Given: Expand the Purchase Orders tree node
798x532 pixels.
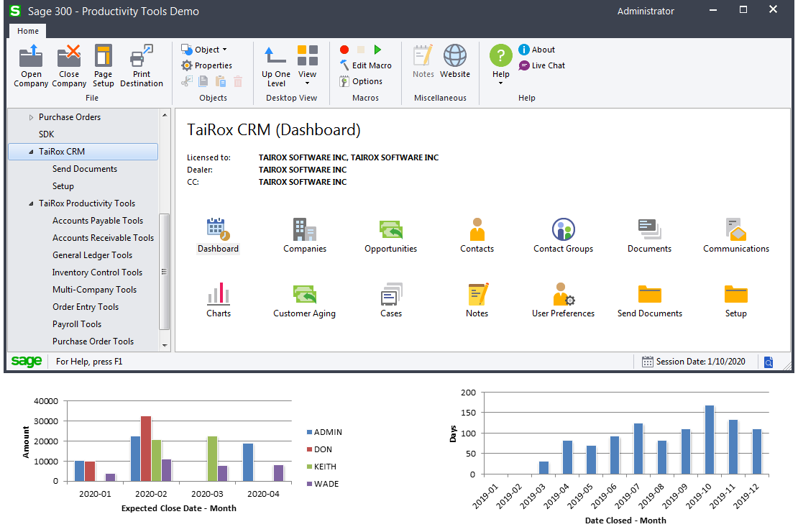Looking at the screenshot, I should (x=31, y=117).
